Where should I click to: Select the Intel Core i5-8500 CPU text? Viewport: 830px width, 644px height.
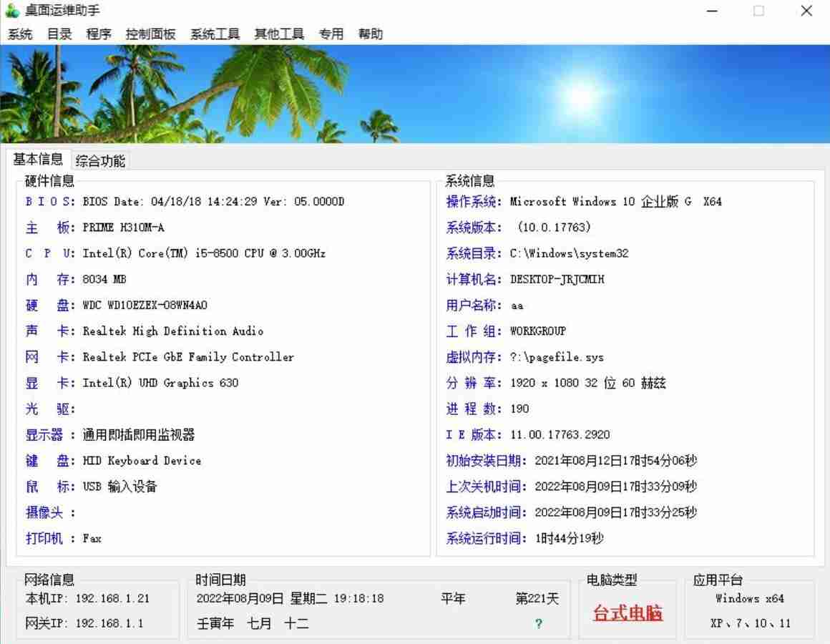(204, 253)
